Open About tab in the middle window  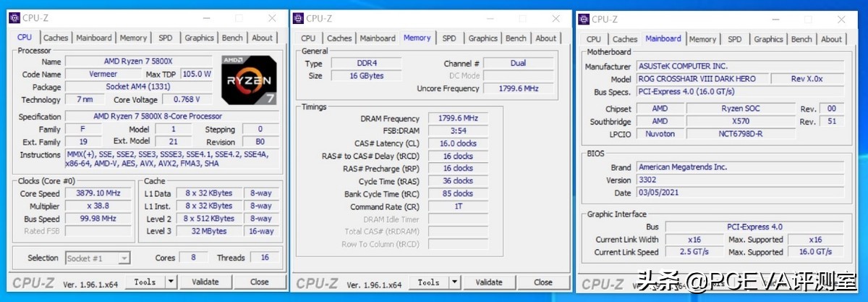click(x=546, y=38)
